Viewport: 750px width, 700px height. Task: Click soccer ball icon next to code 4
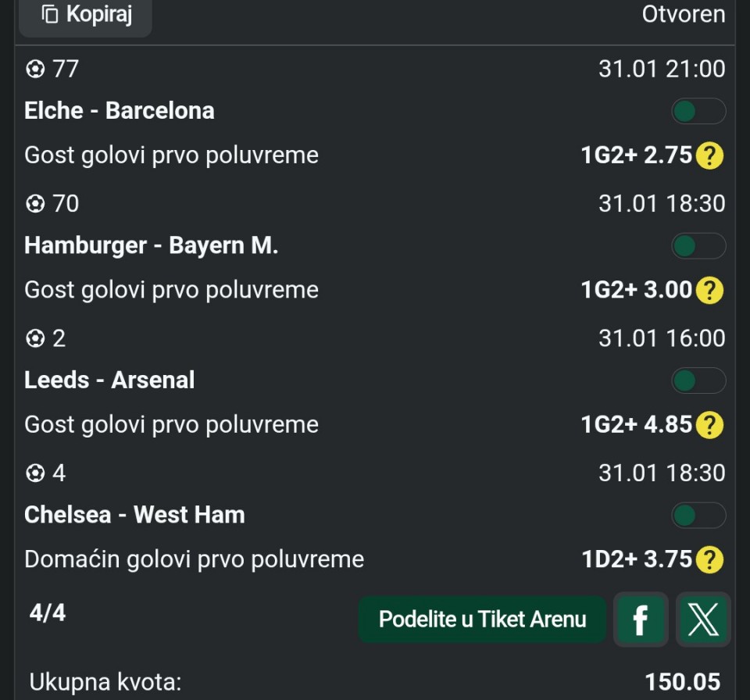(x=35, y=473)
